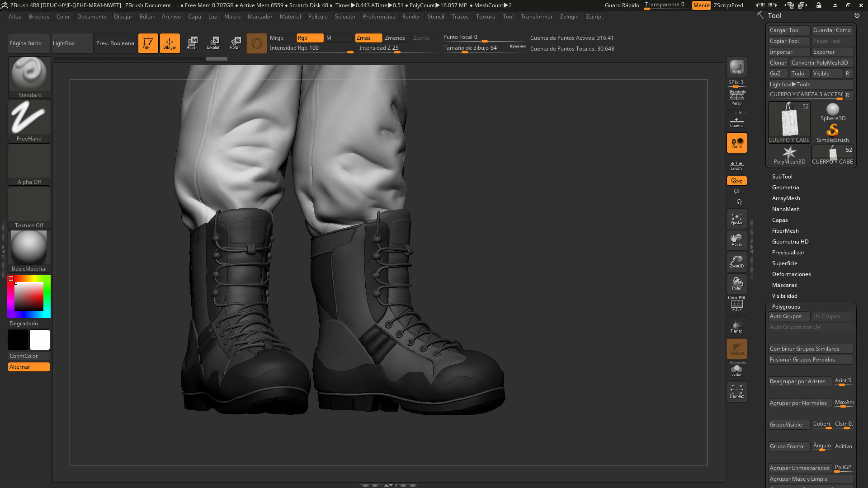Expand the Capas section
Viewport: 868px width, 488px height.
[780, 220]
